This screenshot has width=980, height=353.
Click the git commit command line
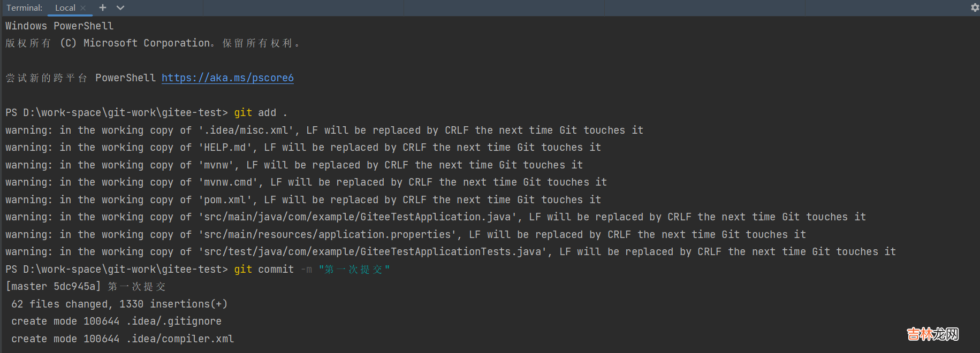coord(312,270)
